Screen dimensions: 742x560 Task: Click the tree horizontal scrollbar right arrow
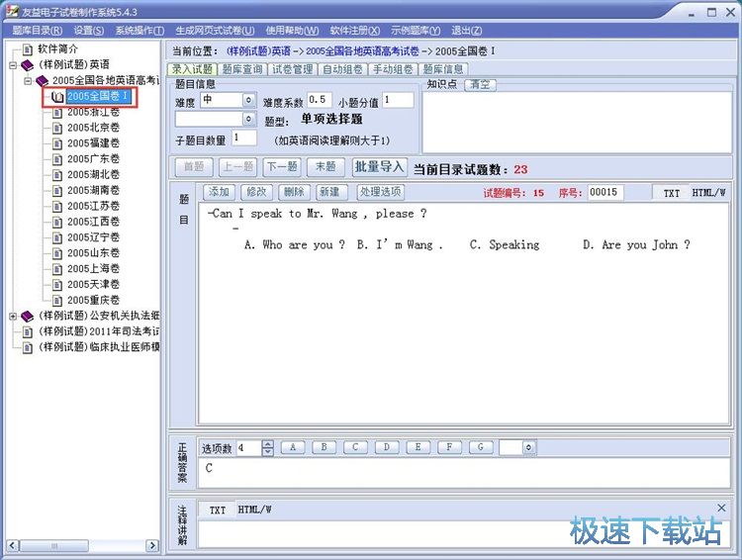(x=152, y=546)
